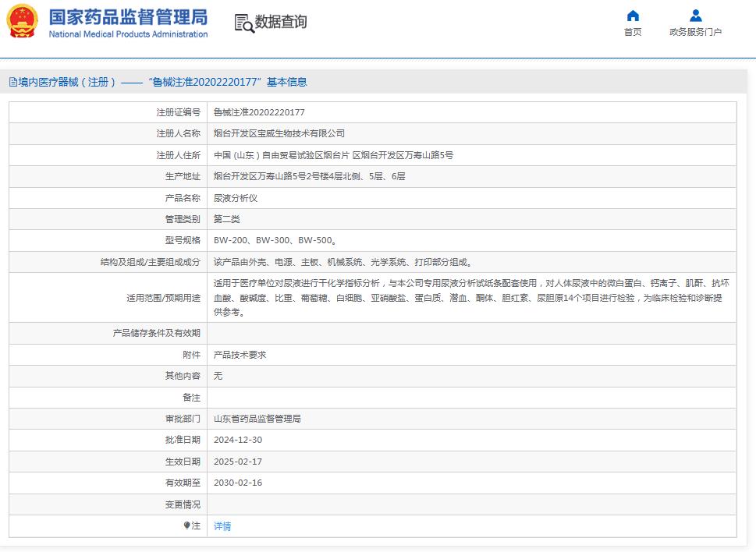Click the 境内医疗器械（注册） breadcrumb text
756x552 pixels.
pyautogui.click(x=65, y=82)
